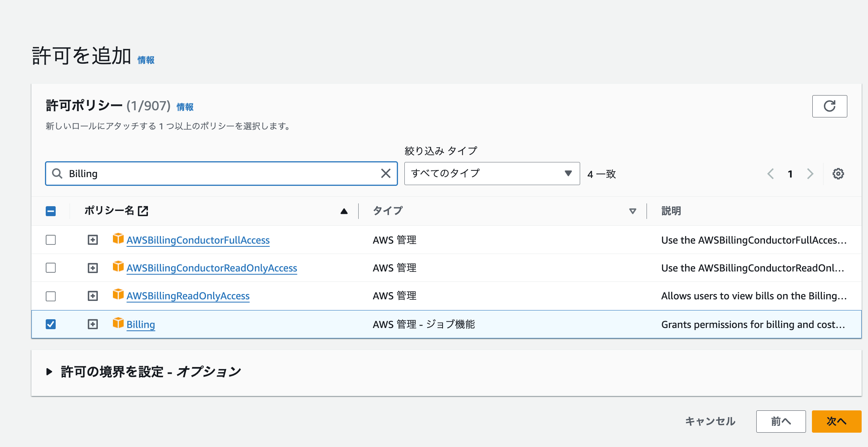Click 説明 column header
Viewport: 868px width, 447px height.
coord(671,211)
